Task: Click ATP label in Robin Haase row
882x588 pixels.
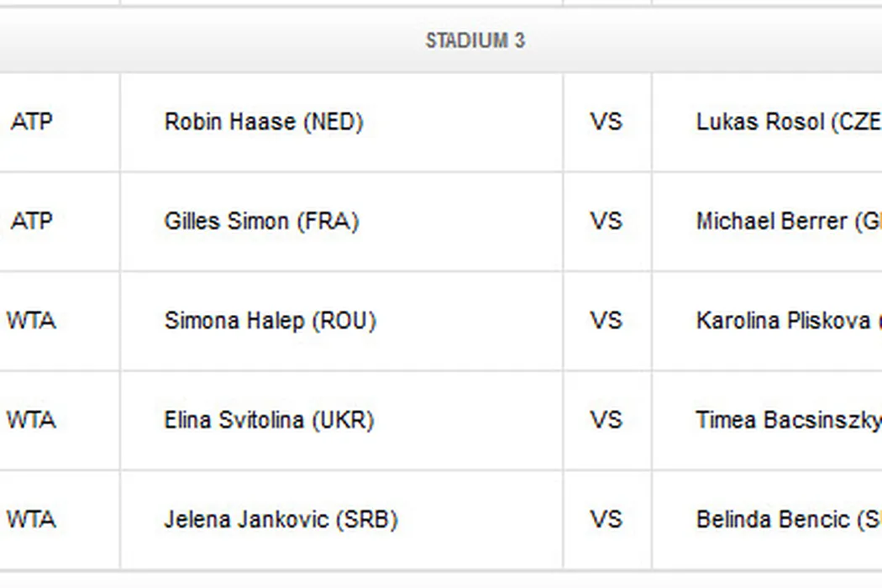Action: coord(32,122)
